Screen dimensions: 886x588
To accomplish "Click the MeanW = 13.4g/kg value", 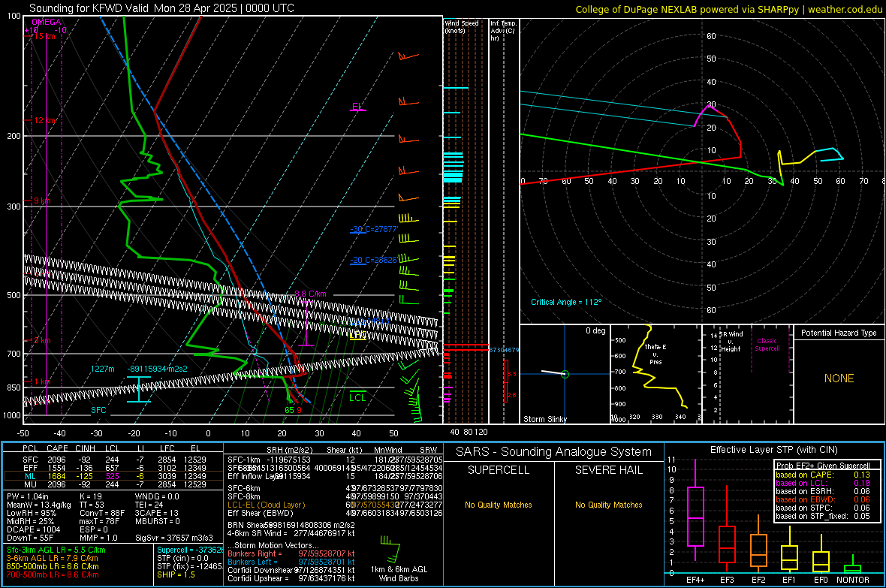I will [x=39, y=505].
